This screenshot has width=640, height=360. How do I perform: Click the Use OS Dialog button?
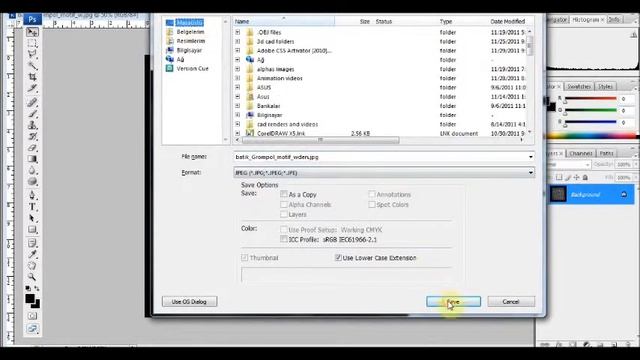pyautogui.click(x=189, y=302)
